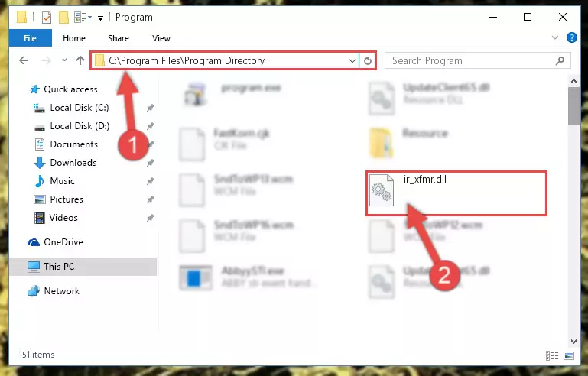Viewport: 588px width, 376px height.
Task: Select the ir_xfmr.dll file
Action: pyautogui.click(x=456, y=193)
